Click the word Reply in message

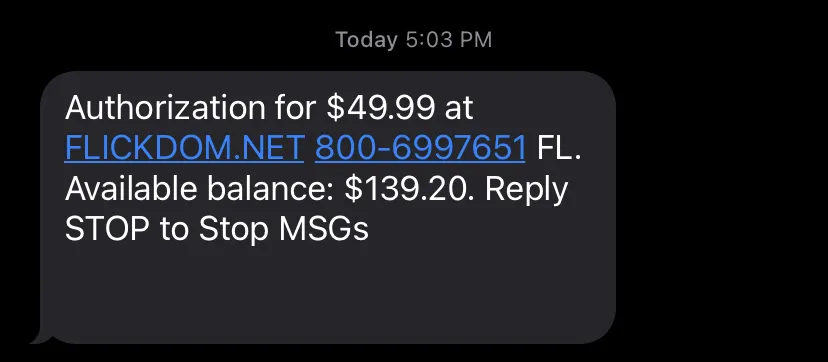pos(526,190)
